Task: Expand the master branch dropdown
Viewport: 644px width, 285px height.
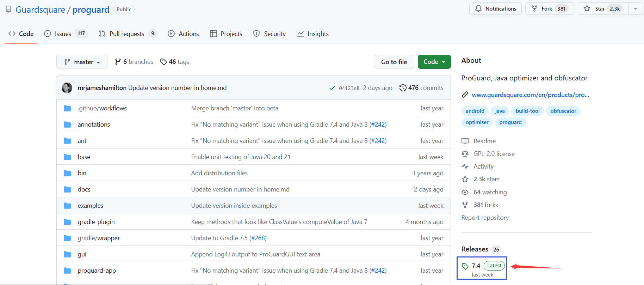Action: (x=82, y=62)
